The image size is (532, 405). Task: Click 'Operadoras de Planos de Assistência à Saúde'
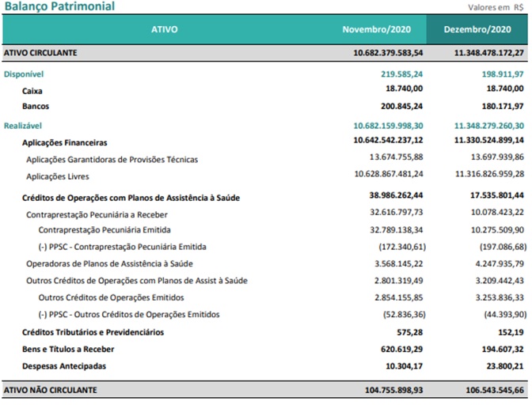[109, 264]
